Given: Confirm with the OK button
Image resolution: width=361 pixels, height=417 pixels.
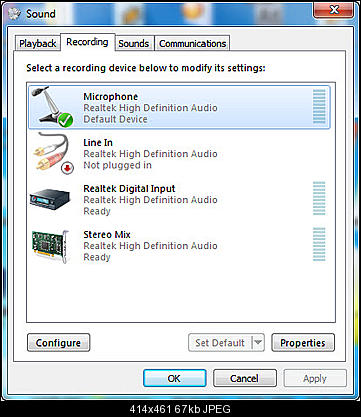Looking at the screenshot, I should click(174, 378).
